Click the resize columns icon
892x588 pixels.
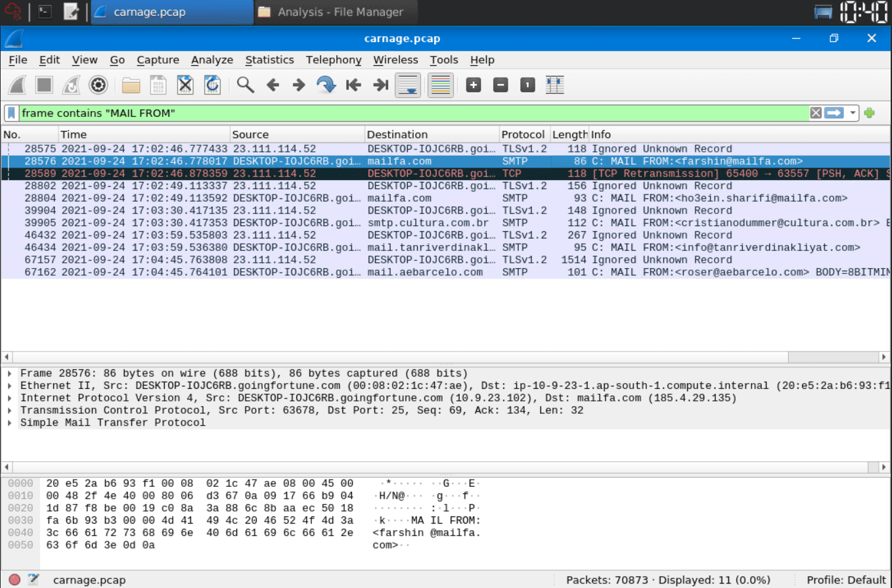click(x=554, y=85)
